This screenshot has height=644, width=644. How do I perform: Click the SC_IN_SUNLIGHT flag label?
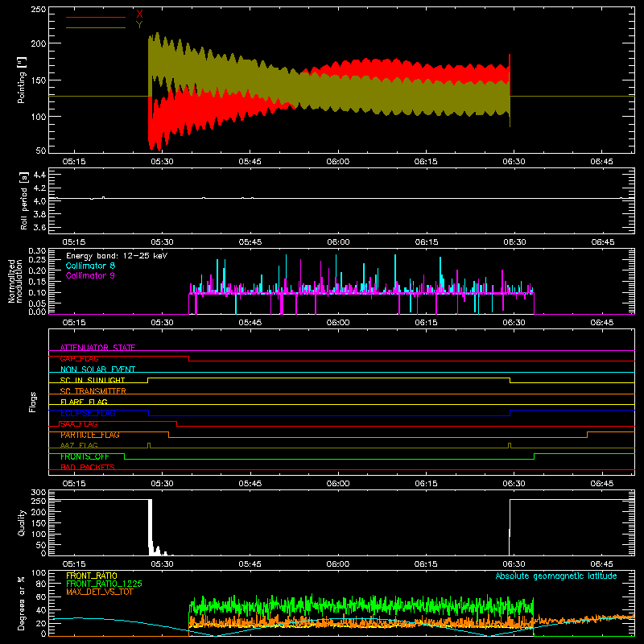tap(93, 380)
